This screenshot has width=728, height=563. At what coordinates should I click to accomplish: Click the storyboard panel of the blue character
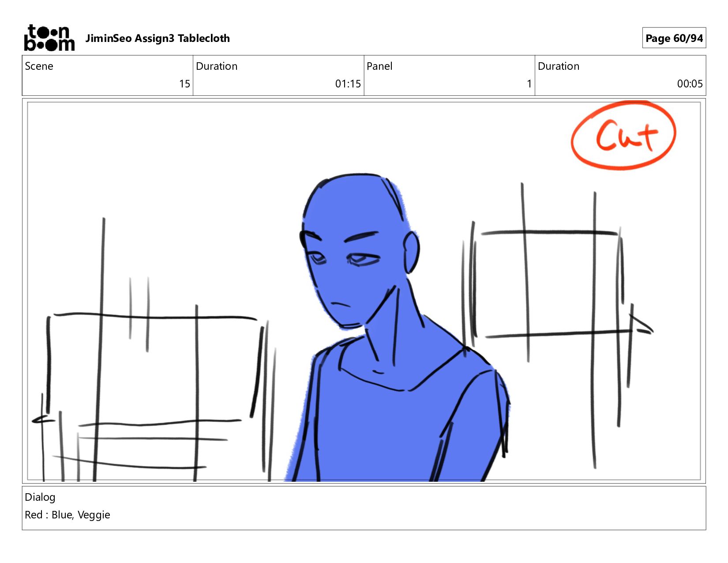[x=364, y=291]
